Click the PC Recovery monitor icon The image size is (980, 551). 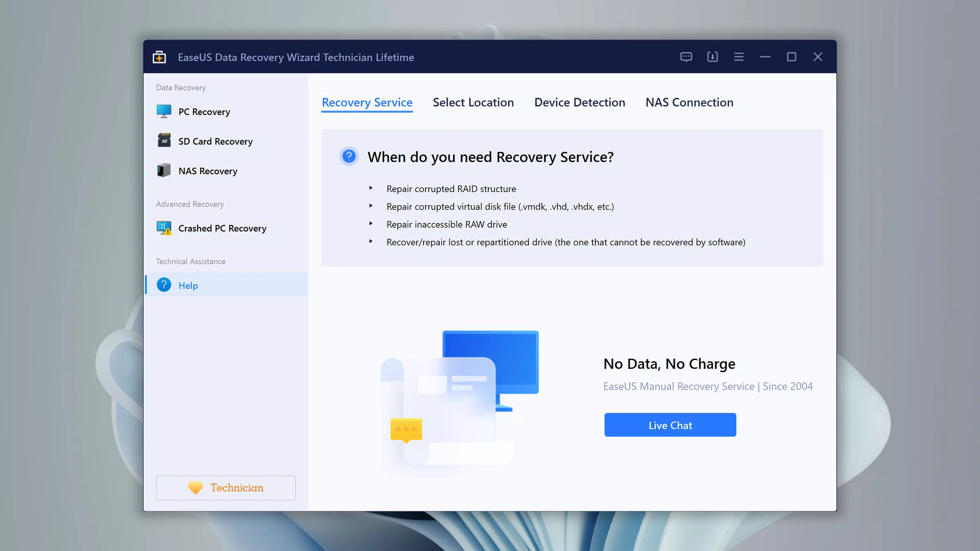pyautogui.click(x=164, y=111)
